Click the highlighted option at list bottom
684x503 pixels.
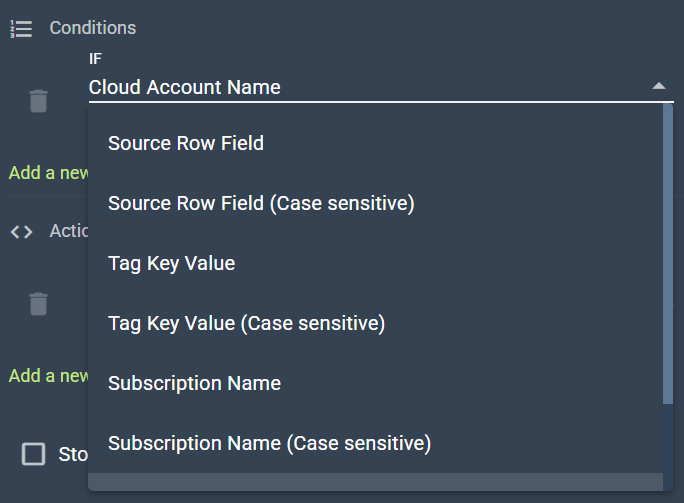pyautogui.click(x=374, y=483)
